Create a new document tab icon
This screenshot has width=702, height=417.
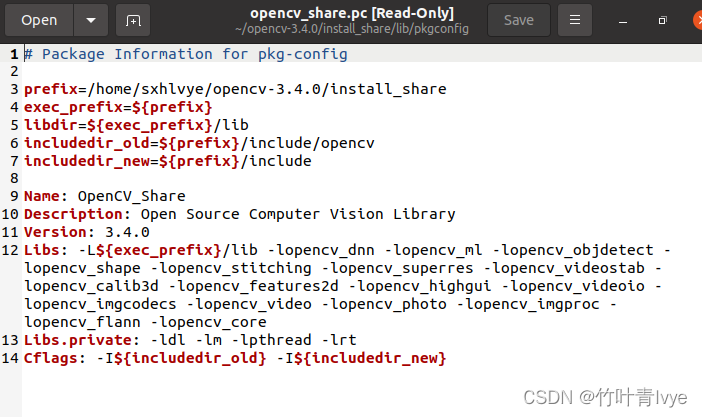click(x=133, y=20)
